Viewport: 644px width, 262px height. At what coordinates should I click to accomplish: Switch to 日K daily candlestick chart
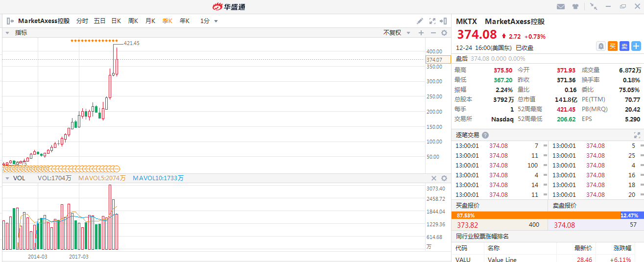116,21
